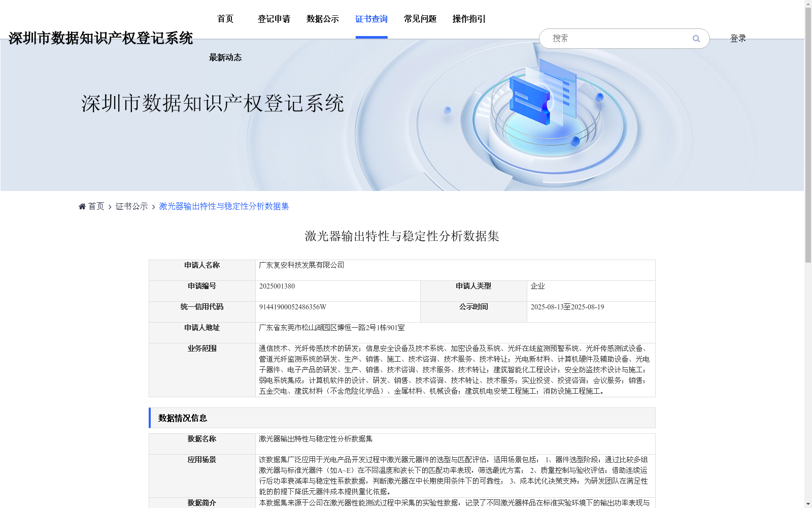Click applicant type value 企业
The image size is (812, 508).
click(x=537, y=286)
